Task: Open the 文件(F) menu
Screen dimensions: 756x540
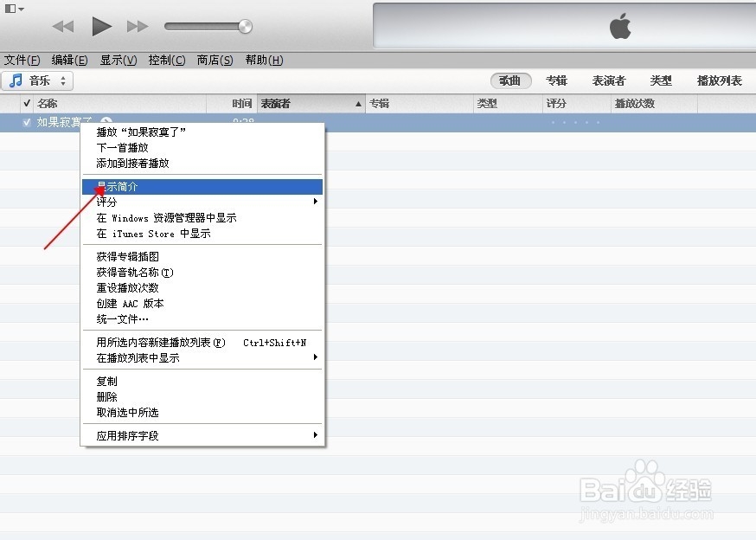Action: (22, 61)
